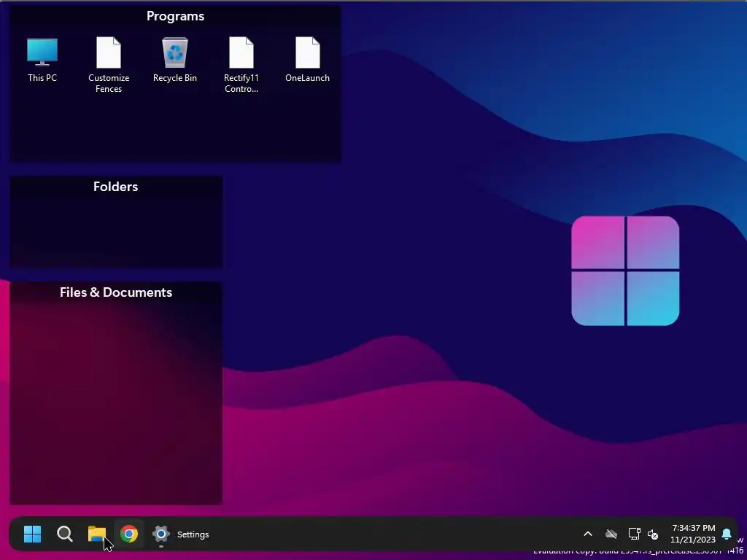The height and width of the screenshot is (560, 747).
Task: Open the OneLaunch file icon
Action: click(x=307, y=60)
